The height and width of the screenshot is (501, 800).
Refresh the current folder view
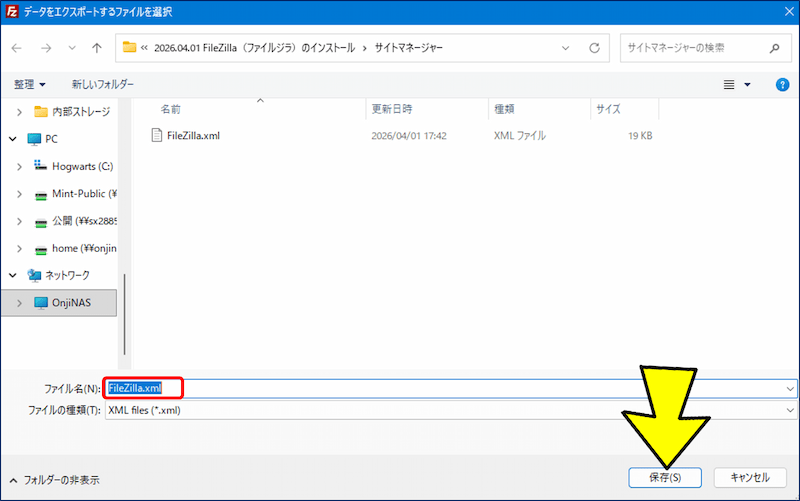pos(594,48)
